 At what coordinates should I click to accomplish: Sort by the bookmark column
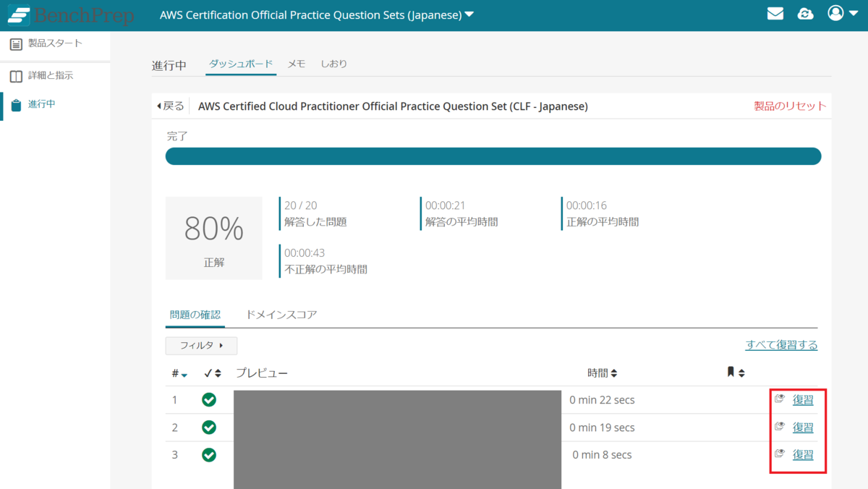(x=736, y=373)
